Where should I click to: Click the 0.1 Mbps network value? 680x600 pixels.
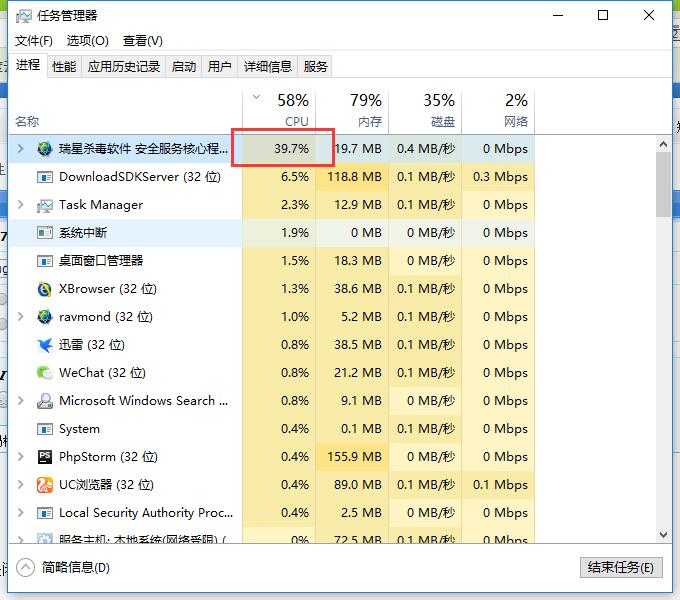coord(500,485)
